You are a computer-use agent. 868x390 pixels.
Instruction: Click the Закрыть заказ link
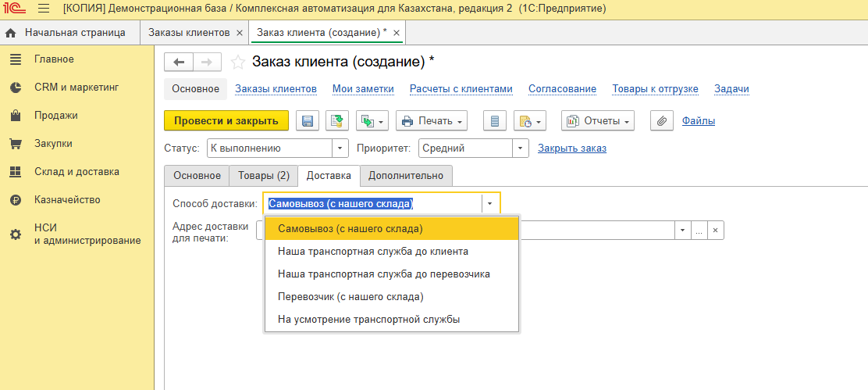(x=572, y=148)
